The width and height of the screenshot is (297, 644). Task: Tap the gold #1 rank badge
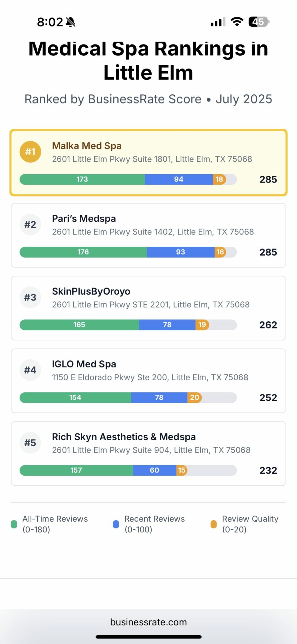click(30, 152)
